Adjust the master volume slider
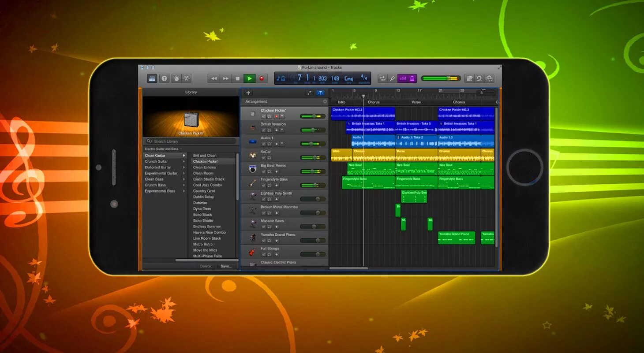 [x=441, y=78]
